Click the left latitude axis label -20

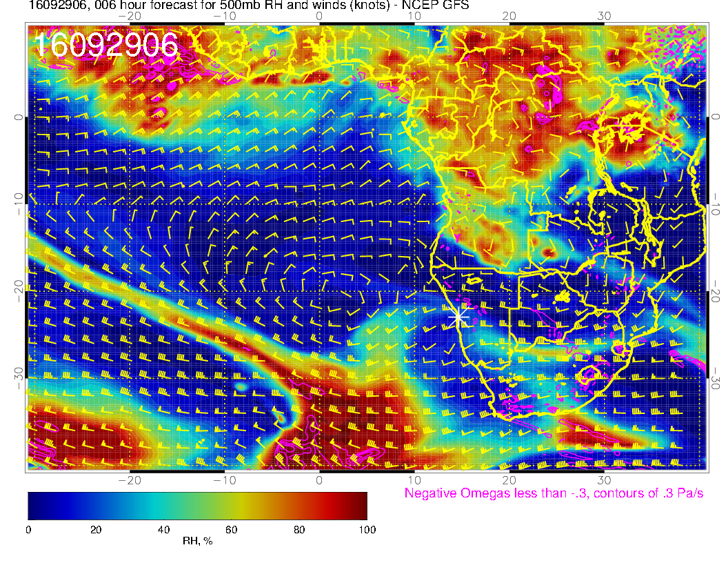(x=18, y=290)
